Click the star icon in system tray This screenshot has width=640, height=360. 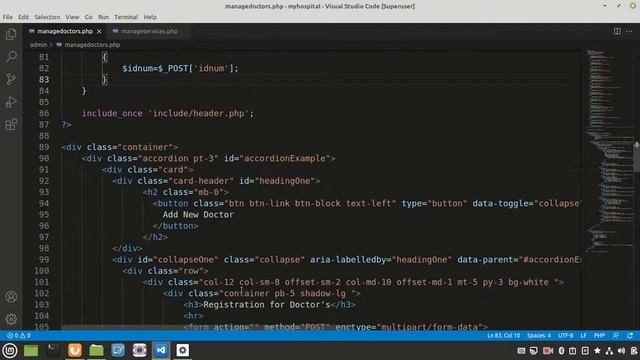pos(597,351)
